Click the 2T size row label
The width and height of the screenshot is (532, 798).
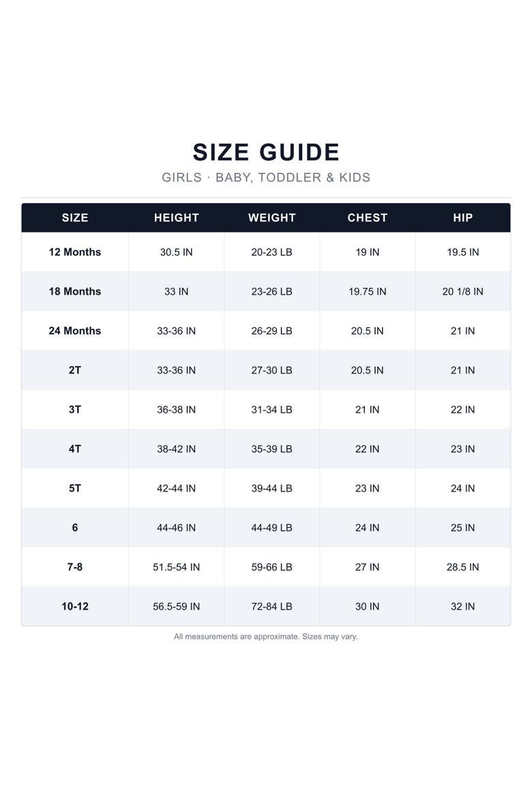[75, 370]
